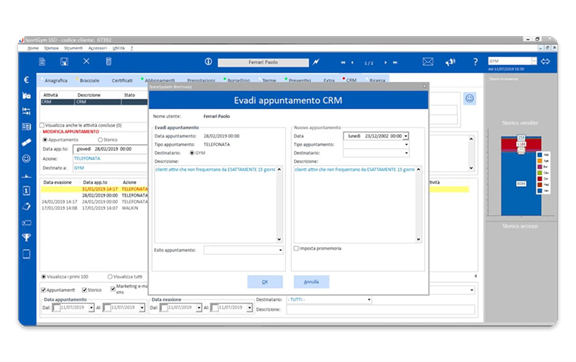
Task: Click the orange legend swatch in chart
Action: (x=540, y=161)
